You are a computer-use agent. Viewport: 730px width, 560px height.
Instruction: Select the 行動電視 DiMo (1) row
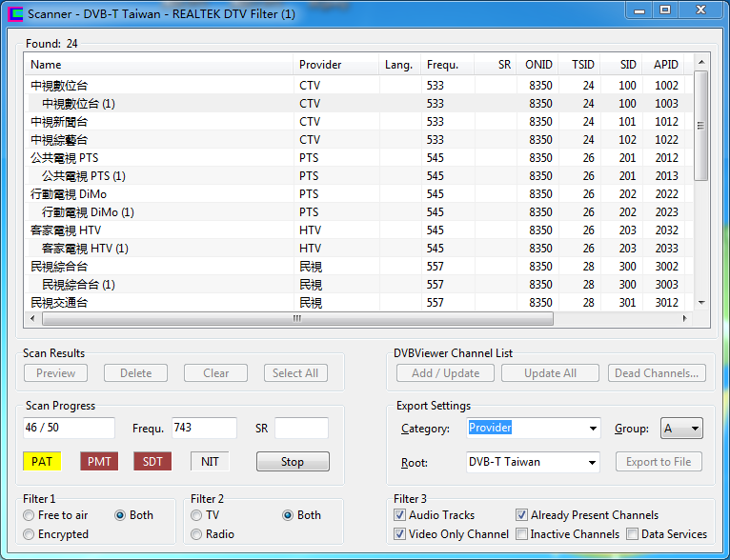358,212
